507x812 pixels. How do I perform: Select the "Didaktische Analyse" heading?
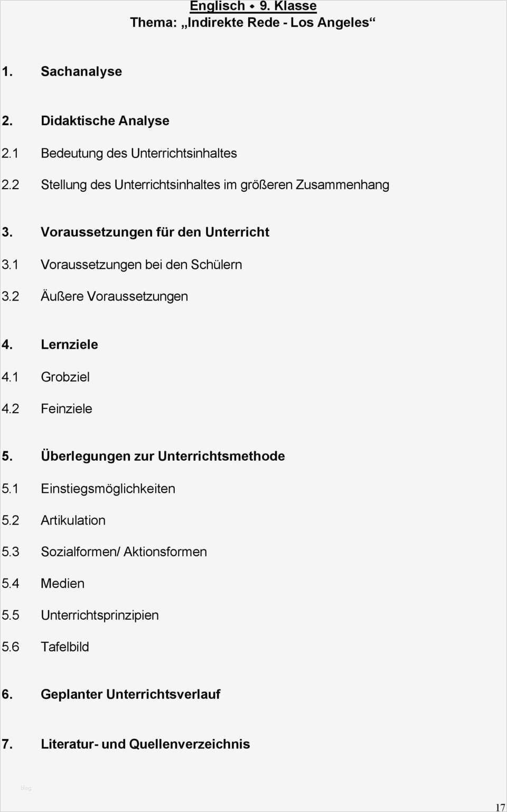click(105, 120)
